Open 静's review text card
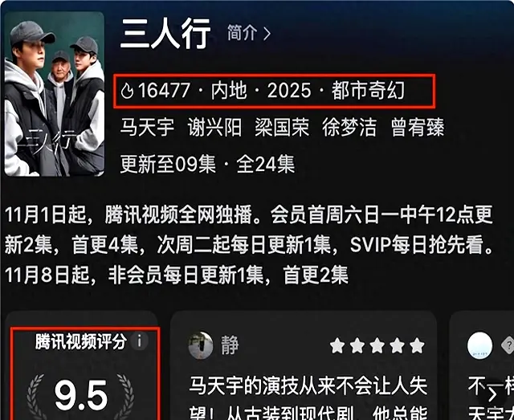The width and height of the screenshot is (514, 420). point(304,365)
